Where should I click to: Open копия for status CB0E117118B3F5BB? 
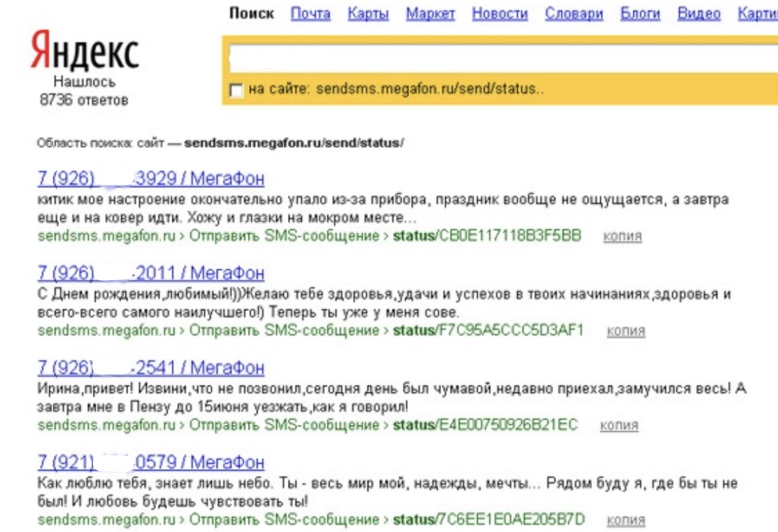[622, 236]
